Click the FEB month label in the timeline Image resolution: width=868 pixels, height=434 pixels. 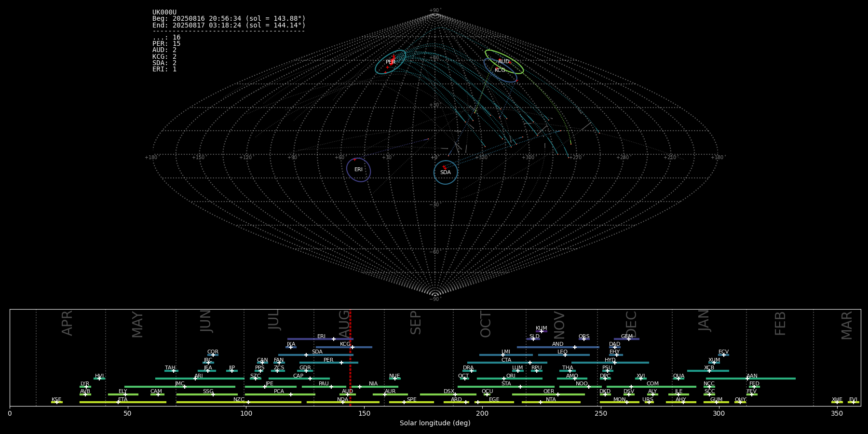(x=780, y=324)
